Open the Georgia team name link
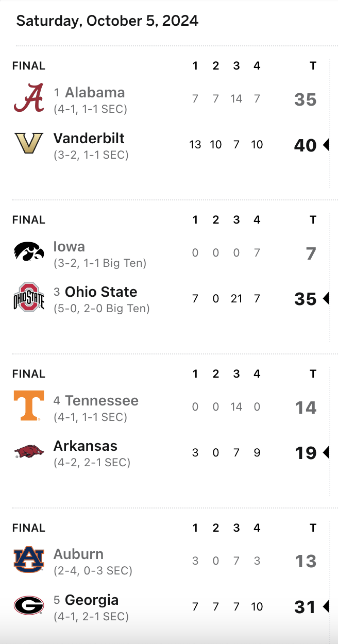Screen dimensions: 338x644 pyautogui.click(x=92, y=600)
